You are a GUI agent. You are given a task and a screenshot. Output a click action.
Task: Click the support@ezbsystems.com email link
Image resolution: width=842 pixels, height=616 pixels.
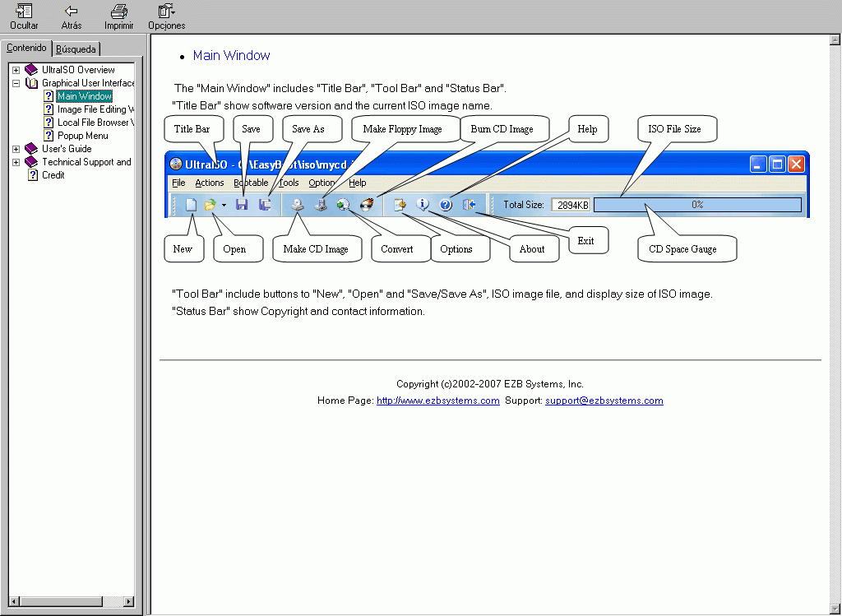604,401
